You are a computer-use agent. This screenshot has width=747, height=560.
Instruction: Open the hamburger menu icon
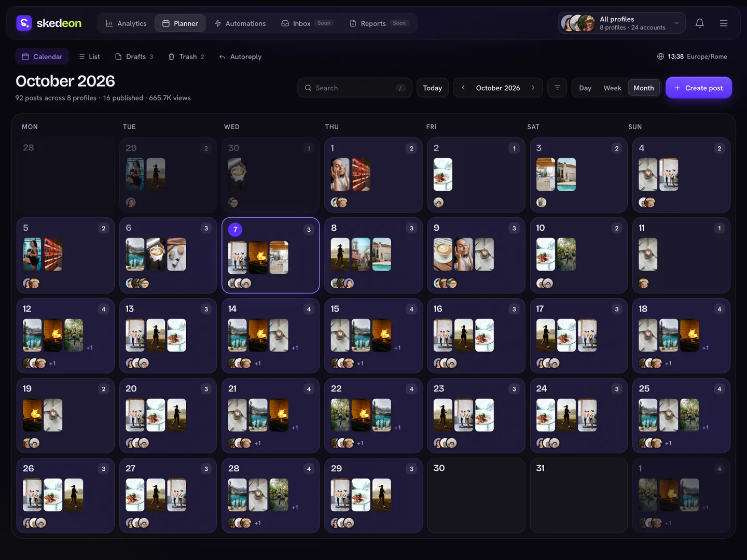click(724, 23)
